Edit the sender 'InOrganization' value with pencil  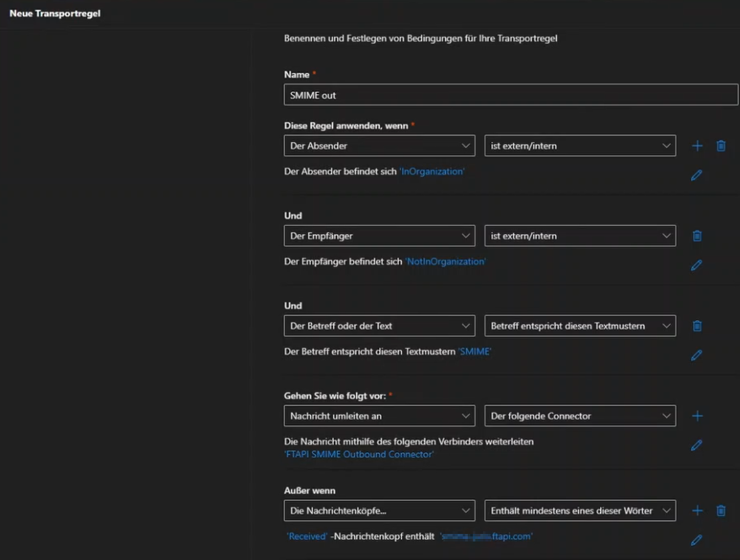tap(696, 175)
